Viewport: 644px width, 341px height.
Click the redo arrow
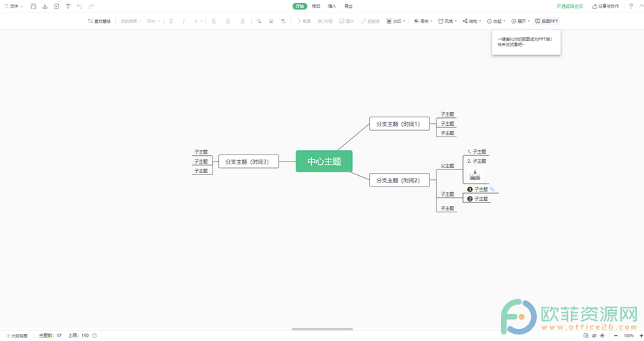pos(91,6)
